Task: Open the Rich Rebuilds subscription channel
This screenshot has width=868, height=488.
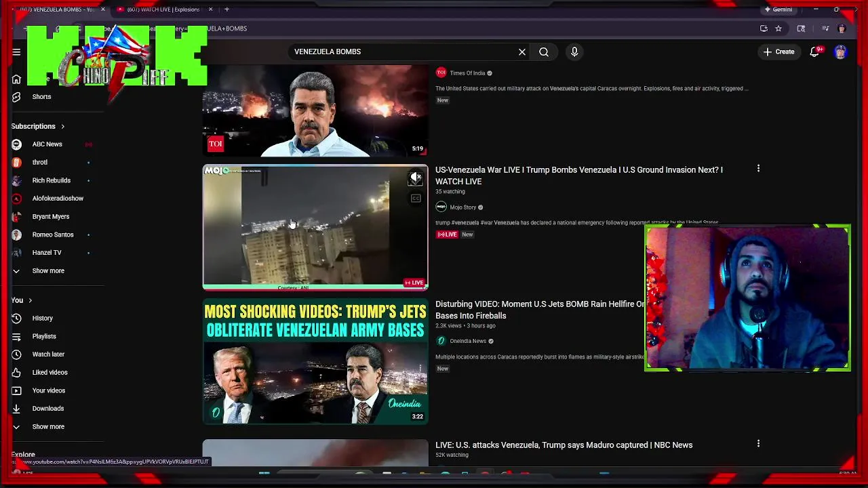Action: 52,180
